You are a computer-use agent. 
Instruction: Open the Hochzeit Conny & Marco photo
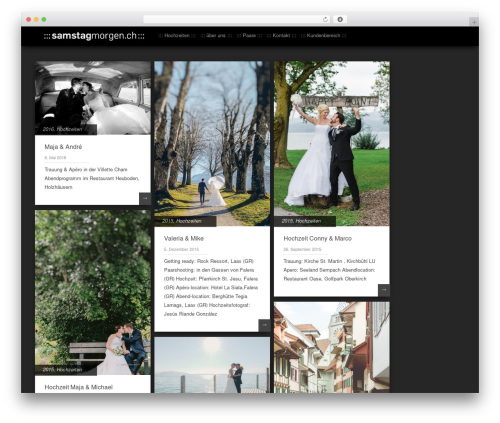(x=332, y=143)
